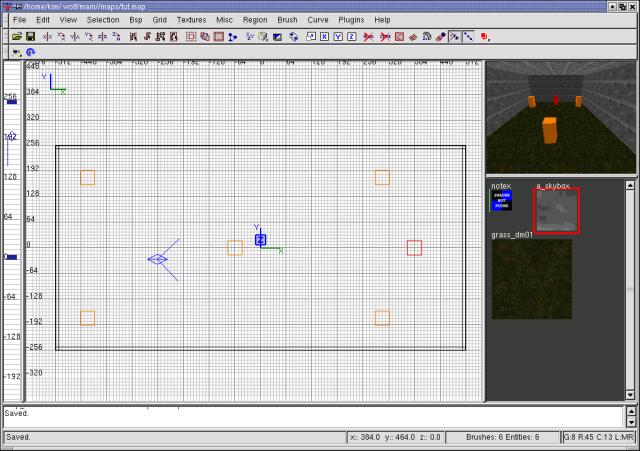Click Select Inside icon
The image size is (640, 451).
pyautogui.click(x=174, y=37)
